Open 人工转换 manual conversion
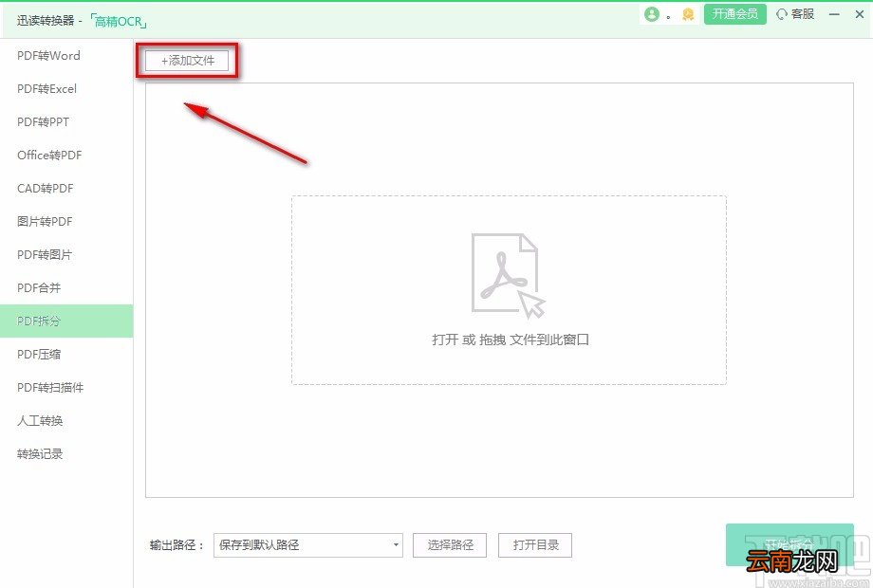Screen dimensions: 873x588 point(66,420)
